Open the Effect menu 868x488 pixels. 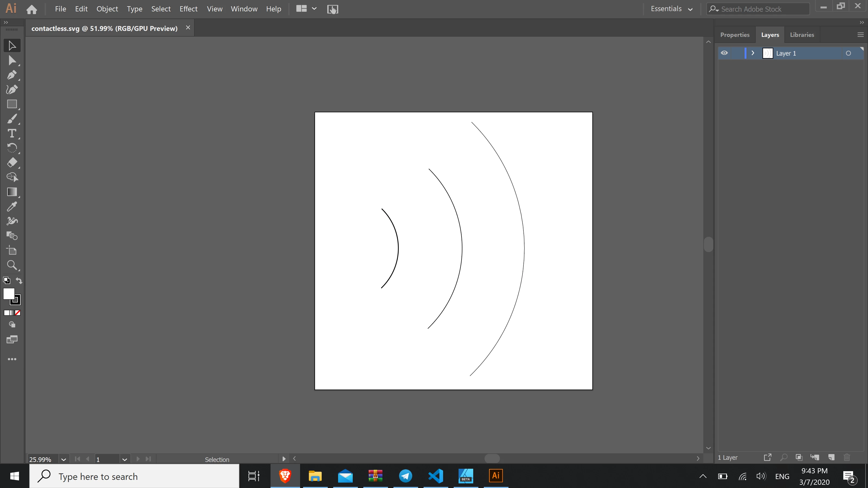click(188, 9)
